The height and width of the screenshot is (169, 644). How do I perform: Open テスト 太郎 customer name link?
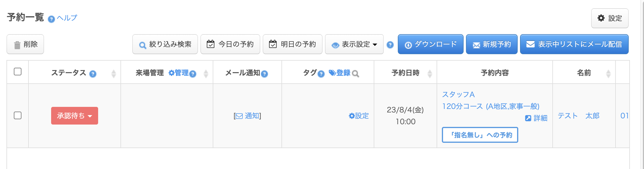point(578,116)
